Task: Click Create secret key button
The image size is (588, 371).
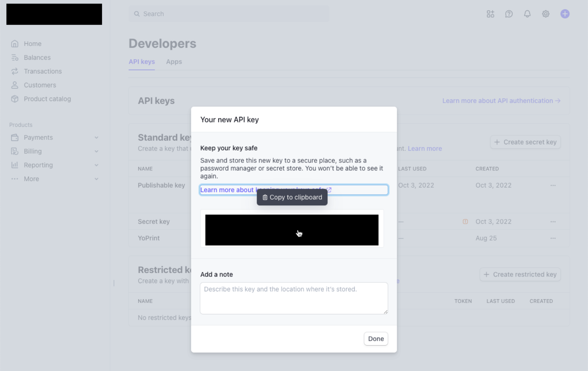Action: tap(525, 142)
